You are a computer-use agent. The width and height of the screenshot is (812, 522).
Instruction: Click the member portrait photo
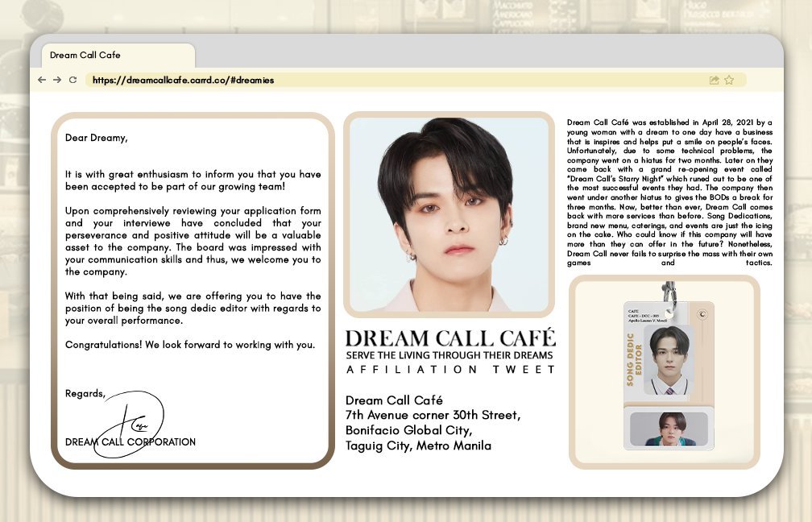point(449,215)
